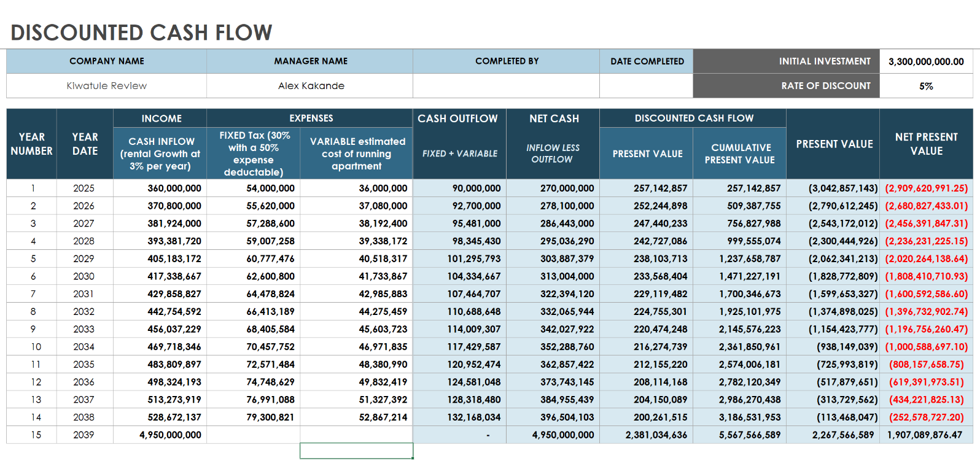Click the INITIAL INVESTMENT label
The width and height of the screenshot is (980, 466).
click(x=825, y=61)
